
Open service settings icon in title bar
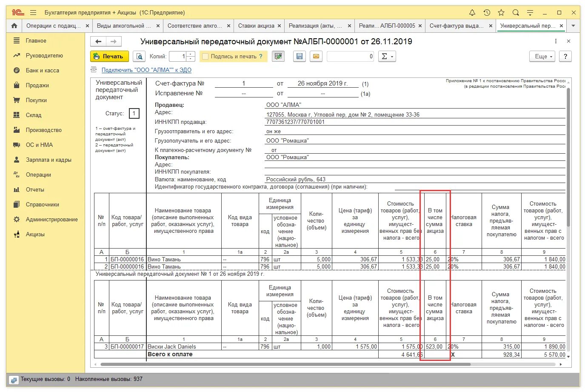click(x=530, y=12)
